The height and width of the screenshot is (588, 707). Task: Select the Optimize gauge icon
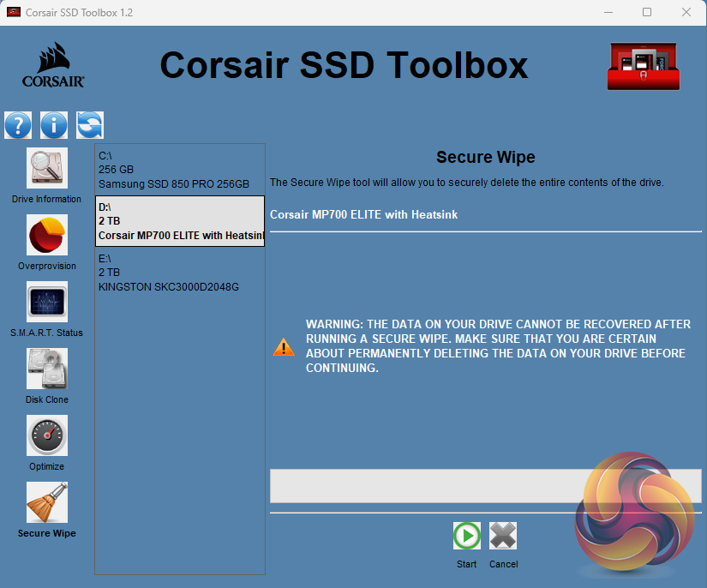point(47,435)
